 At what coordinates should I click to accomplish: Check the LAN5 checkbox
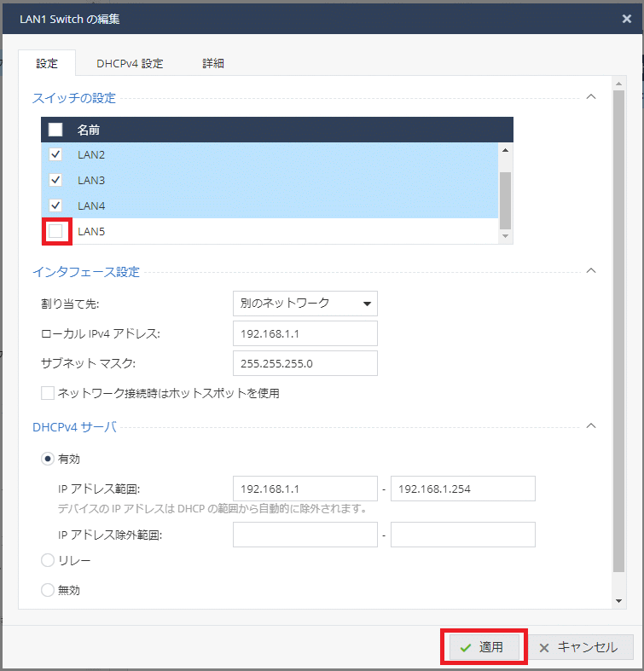point(55,231)
